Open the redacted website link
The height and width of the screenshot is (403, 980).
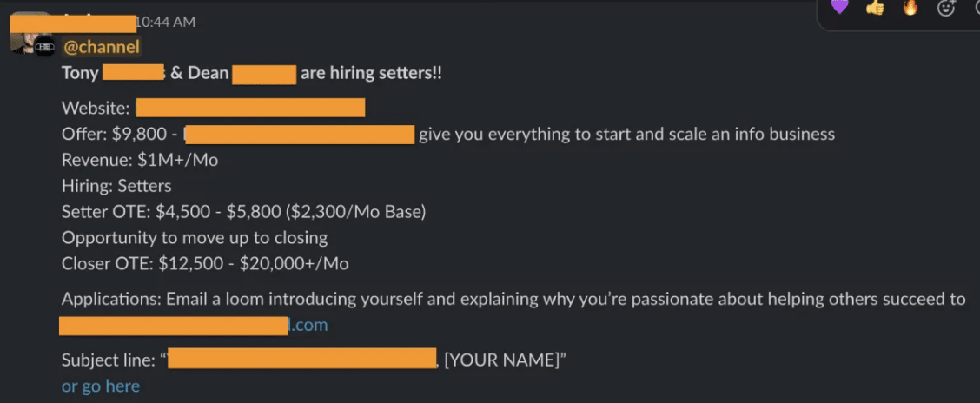point(250,109)
